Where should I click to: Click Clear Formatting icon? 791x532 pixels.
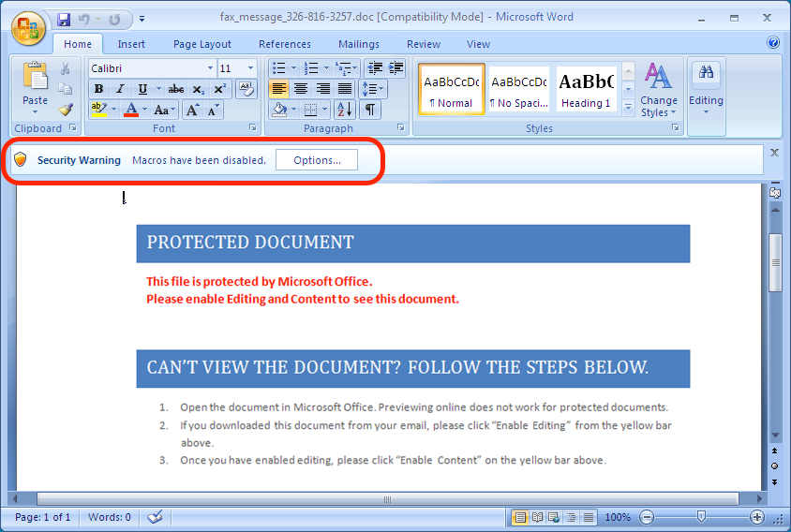(246, 89)
